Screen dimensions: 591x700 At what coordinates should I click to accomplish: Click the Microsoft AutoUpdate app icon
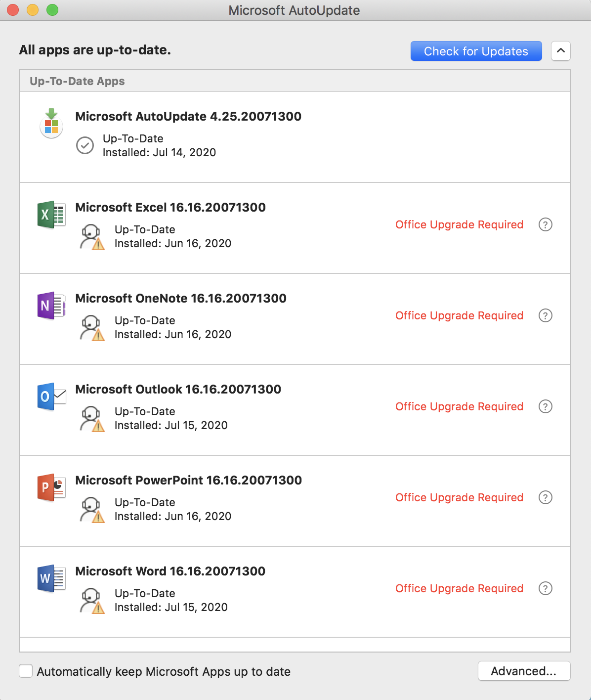pyautogui.click(x=51, y=124)
